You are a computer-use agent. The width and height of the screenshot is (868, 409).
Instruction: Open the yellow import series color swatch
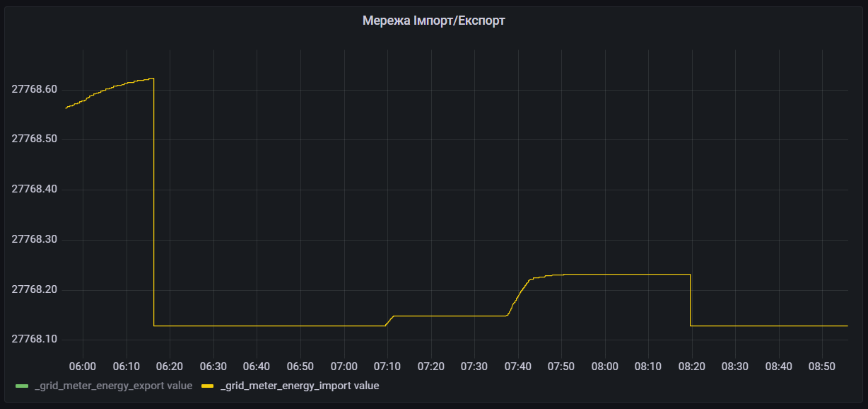(208, 386)
